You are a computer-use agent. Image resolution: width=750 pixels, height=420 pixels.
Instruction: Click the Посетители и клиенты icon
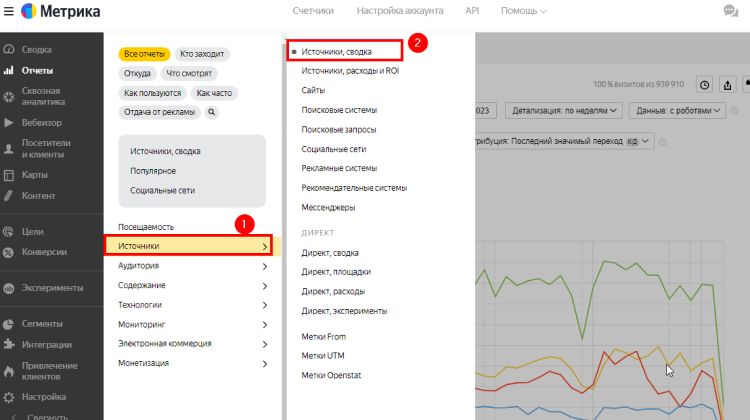9,149
